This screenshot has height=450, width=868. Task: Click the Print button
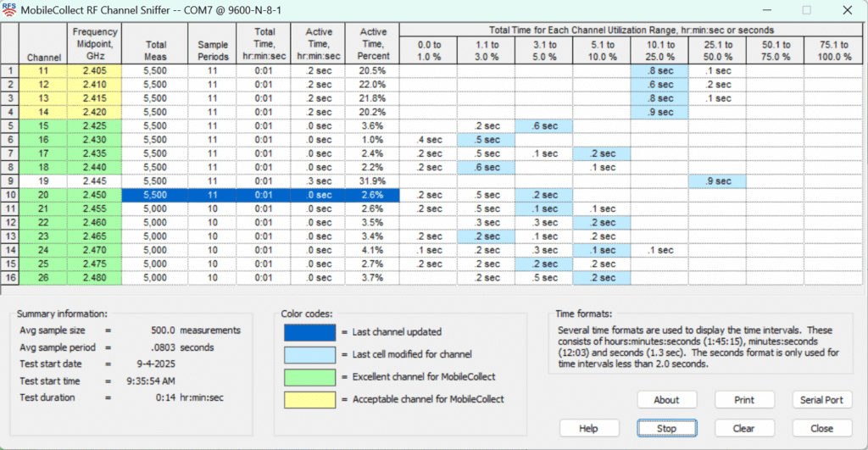click(743, 400)
